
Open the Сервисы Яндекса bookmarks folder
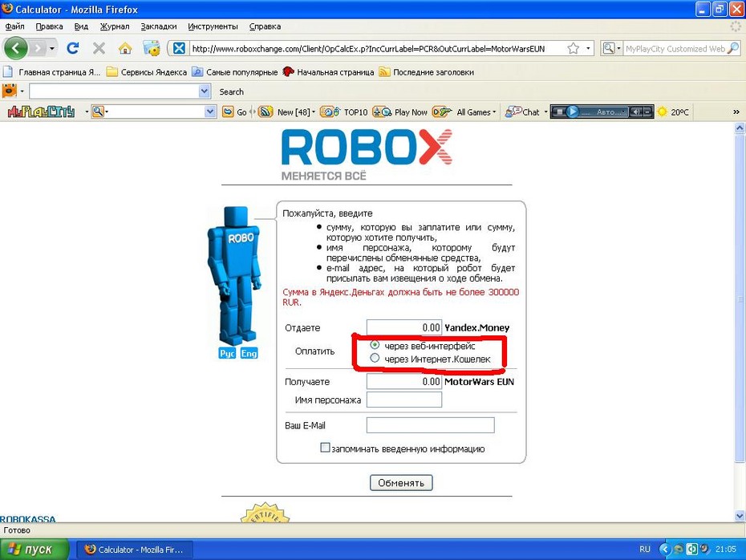[147, 72]
